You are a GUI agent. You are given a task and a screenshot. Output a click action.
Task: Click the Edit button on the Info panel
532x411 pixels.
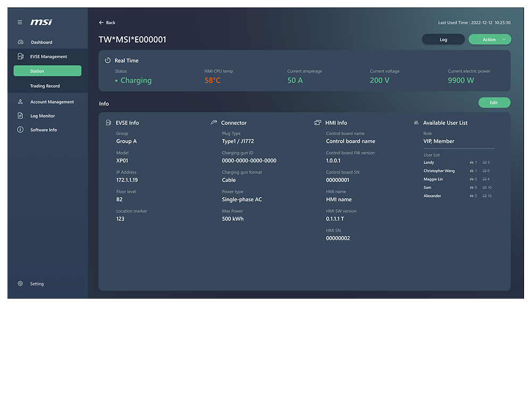click(x=494, y=102)
